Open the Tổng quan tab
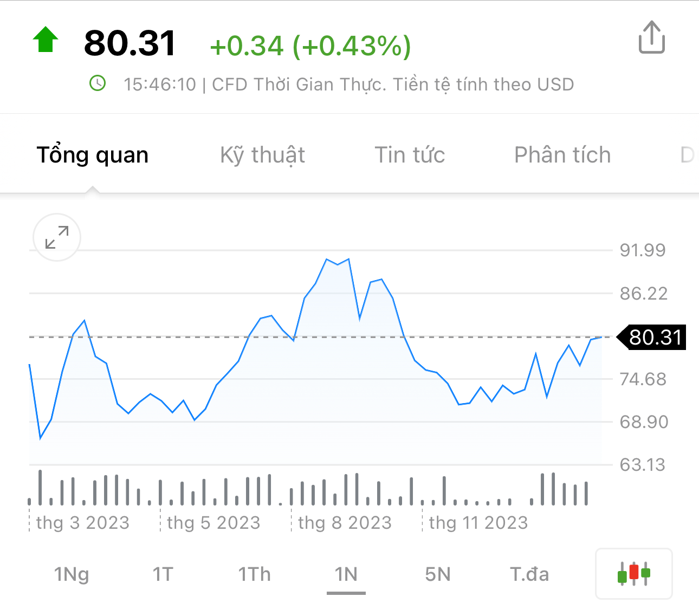The width and height of the screenshot is (699, 616). coord(93,155)
